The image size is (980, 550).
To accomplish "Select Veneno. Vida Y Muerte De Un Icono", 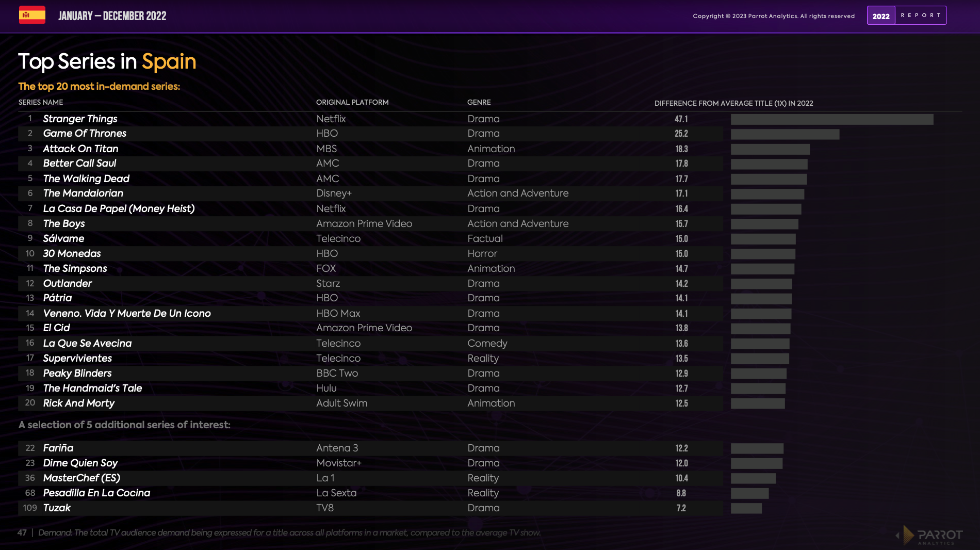I will pyautogui.click(x=127, y=313).
